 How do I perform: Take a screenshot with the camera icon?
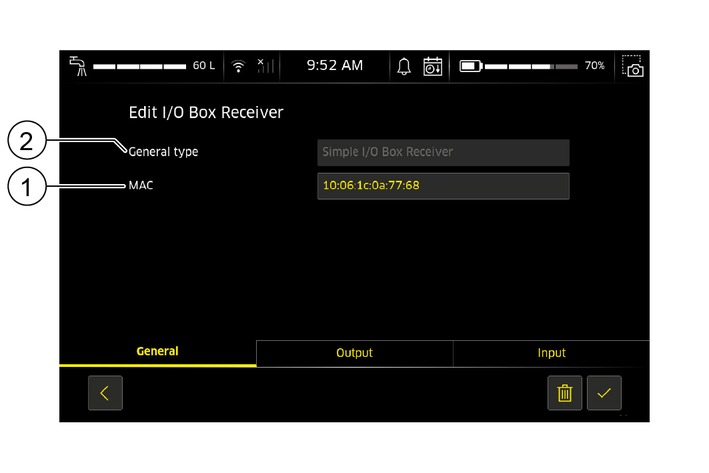point(632,66)
